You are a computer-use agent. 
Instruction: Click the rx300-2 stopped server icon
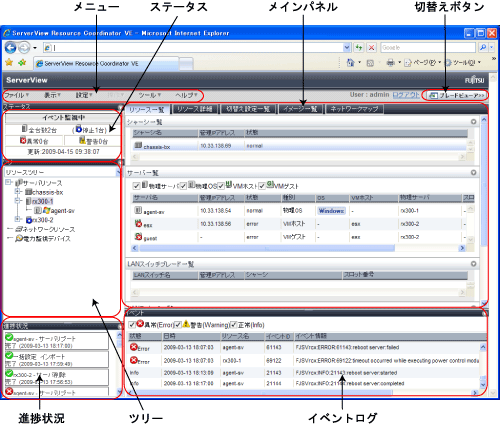point(29,220)
